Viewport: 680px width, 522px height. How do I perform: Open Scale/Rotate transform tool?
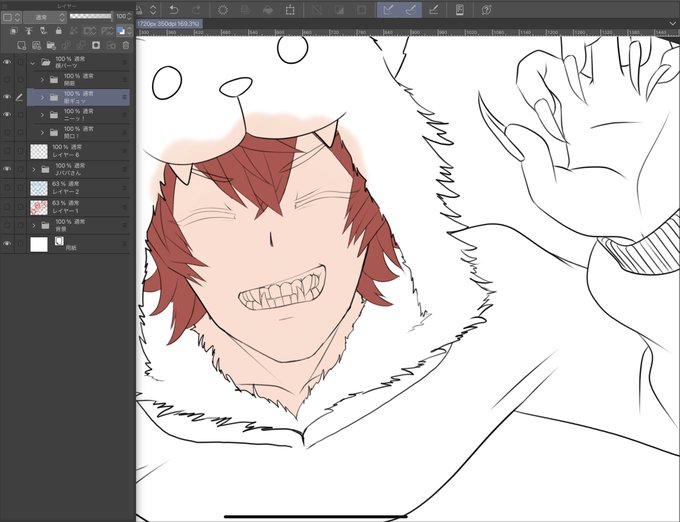tap(290, 10)
